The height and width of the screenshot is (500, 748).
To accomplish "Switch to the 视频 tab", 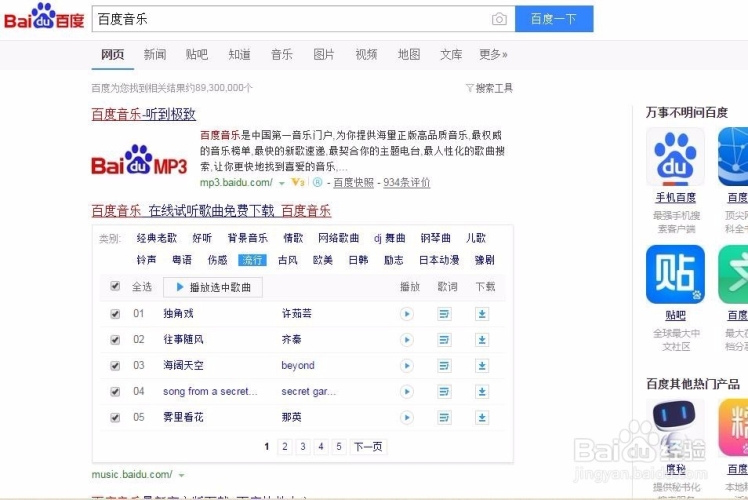I will pyautogui.click(x=366, y=54).
